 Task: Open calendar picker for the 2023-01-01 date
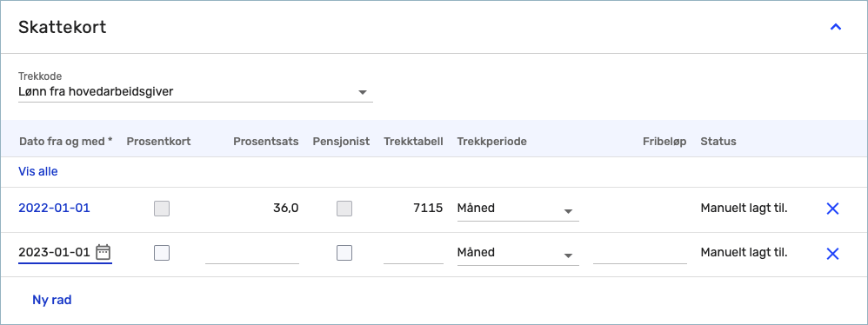click(103, 253)
